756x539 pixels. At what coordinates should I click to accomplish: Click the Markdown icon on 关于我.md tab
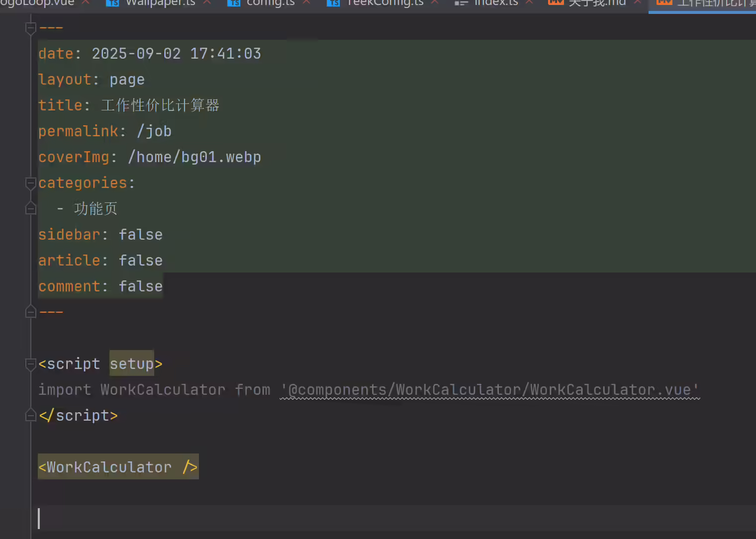point(556,2)
